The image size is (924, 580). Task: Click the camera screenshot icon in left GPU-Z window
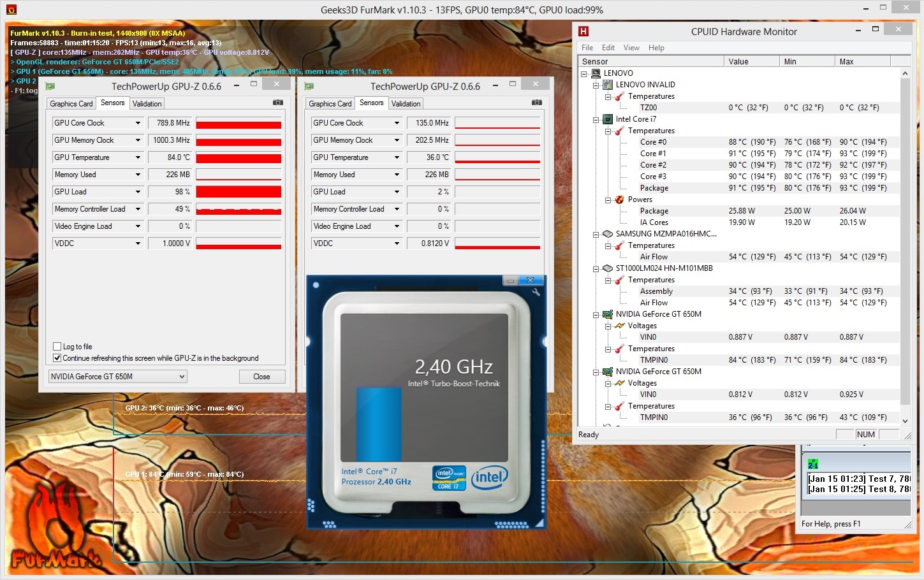[x=278, y=103]
